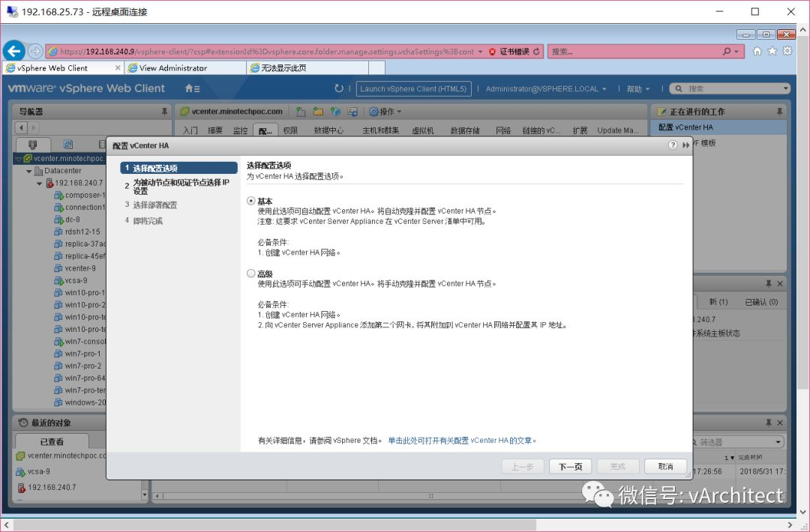
Task: Open the 摘要 tab
Action: pos(215,130)
